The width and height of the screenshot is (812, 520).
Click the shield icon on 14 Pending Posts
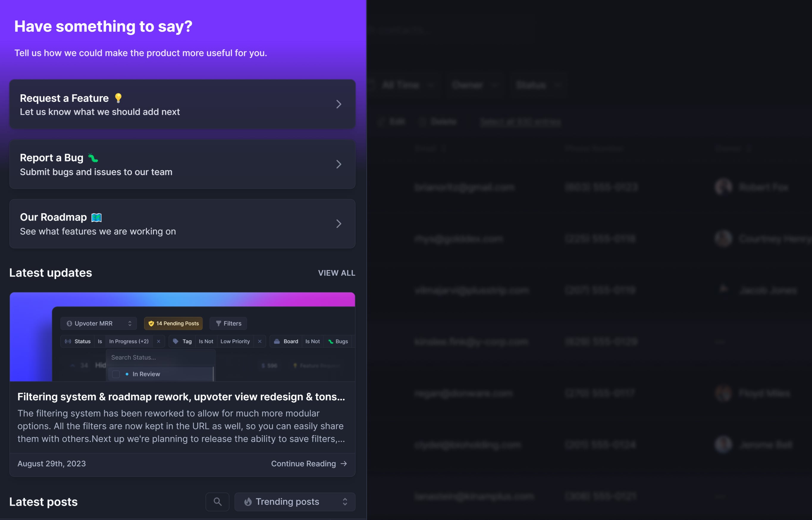coord(151,323)
